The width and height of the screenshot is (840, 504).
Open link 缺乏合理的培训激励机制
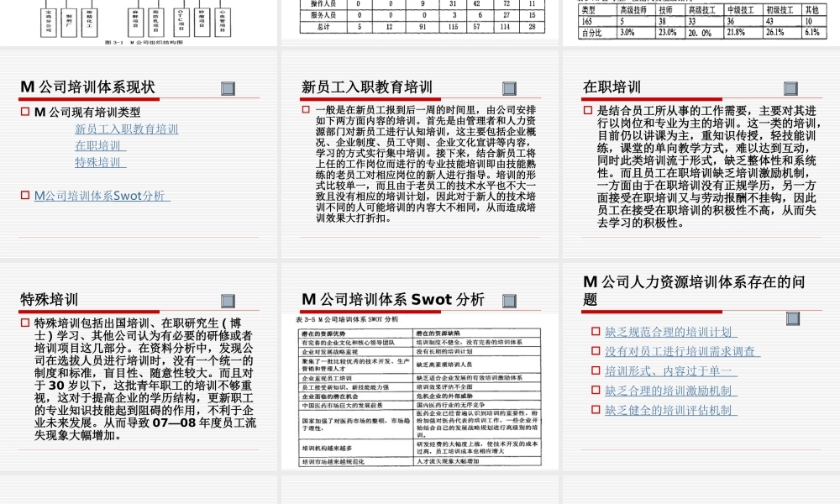click(x=670, y=391)
